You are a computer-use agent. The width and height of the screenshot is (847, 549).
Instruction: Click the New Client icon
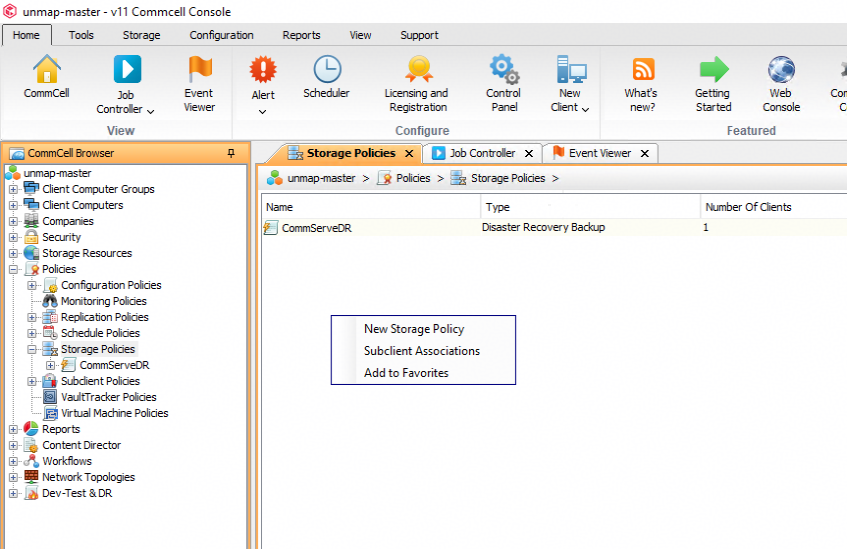pos(572,69)
